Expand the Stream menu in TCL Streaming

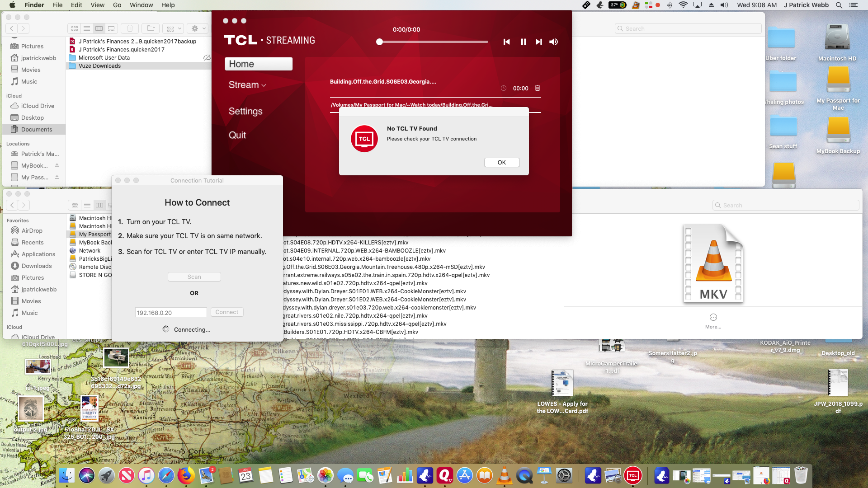(x=247, y=84)
